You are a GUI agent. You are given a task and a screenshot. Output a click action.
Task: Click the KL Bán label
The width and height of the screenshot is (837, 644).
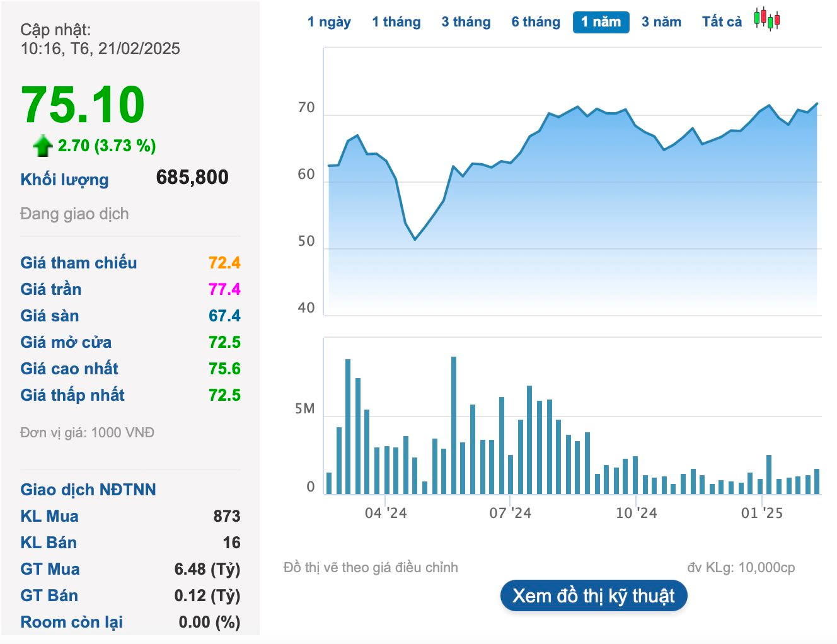49,543
